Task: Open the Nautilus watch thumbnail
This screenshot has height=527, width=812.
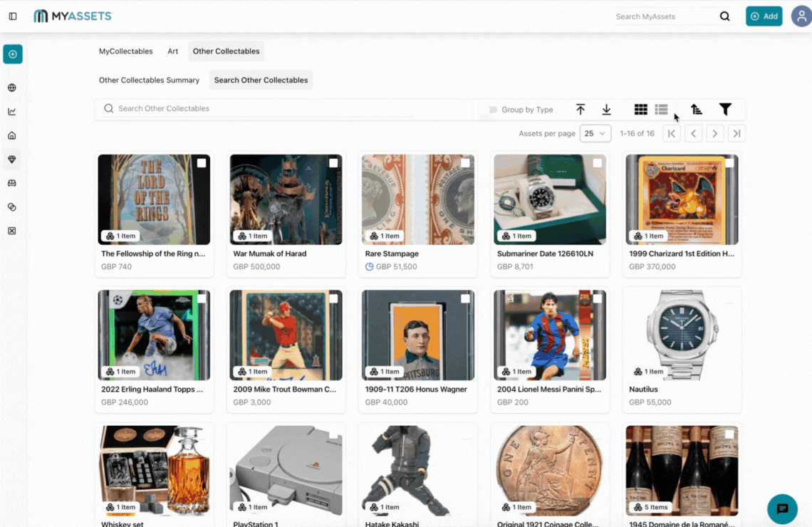Action: (x=682, y=335)
